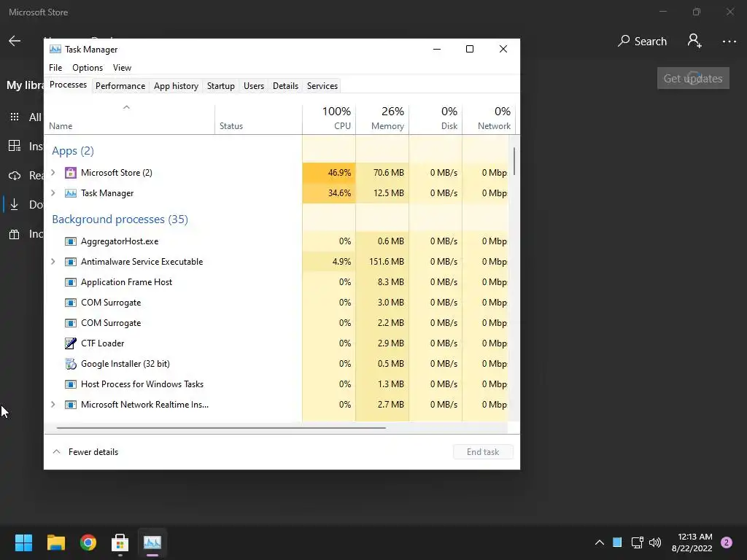Click the Downloads arrow icon in Store sidebar

pos(15,204)
